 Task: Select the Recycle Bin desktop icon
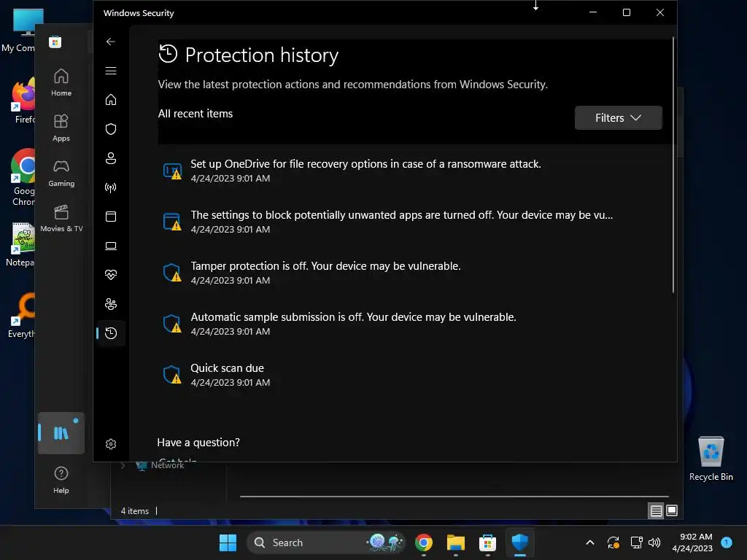pyautogui.click(x=711, y=459)
